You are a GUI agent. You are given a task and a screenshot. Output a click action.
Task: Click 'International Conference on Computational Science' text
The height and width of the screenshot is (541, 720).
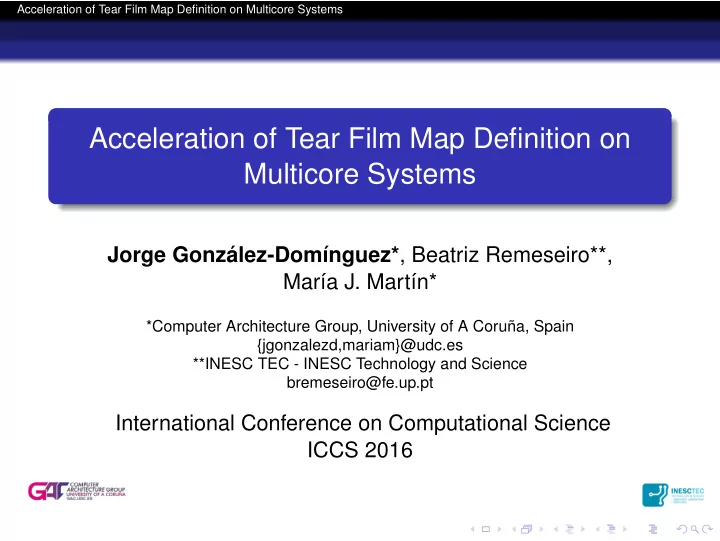coord(363,423)
